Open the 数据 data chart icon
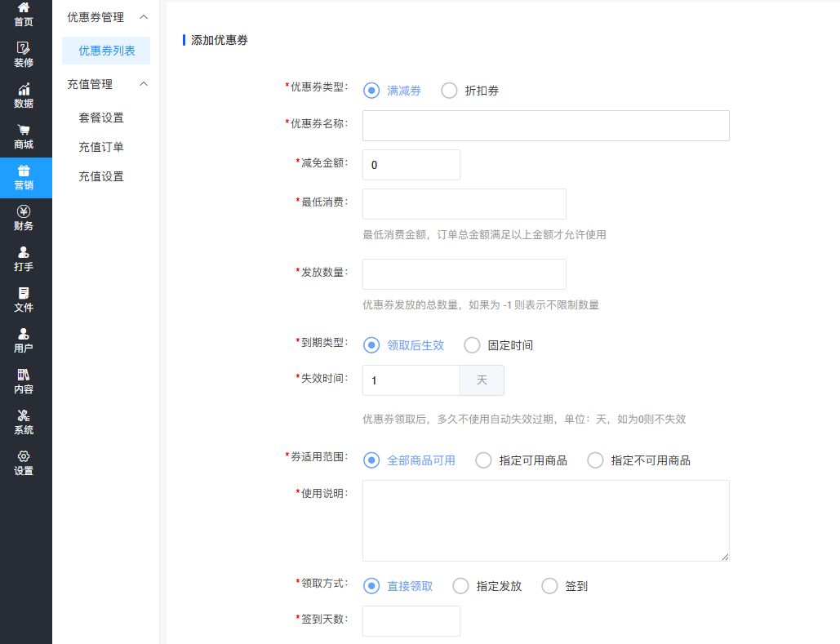Screen dimensions: 840x644 click(24, 89)
